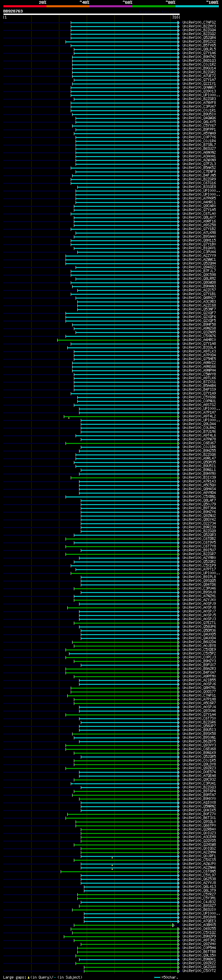Image resolution: width=222 pixels, height=980 pixels.
Task: Click the UniRef100_C5XYT2 label
Action: point(199,971)
